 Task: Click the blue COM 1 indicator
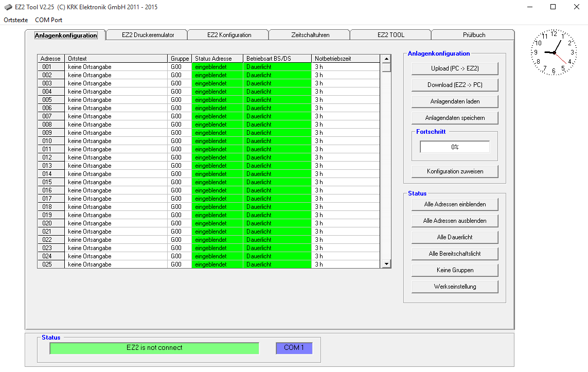[x=294, y=348]
